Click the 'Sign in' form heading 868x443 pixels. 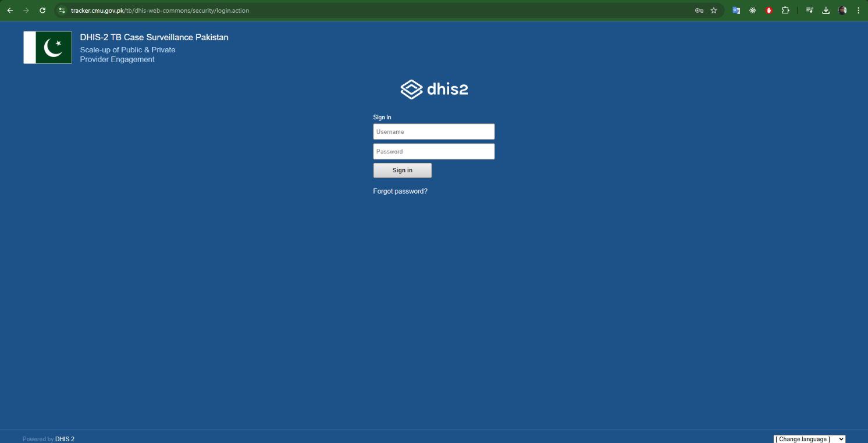[382, 117]
